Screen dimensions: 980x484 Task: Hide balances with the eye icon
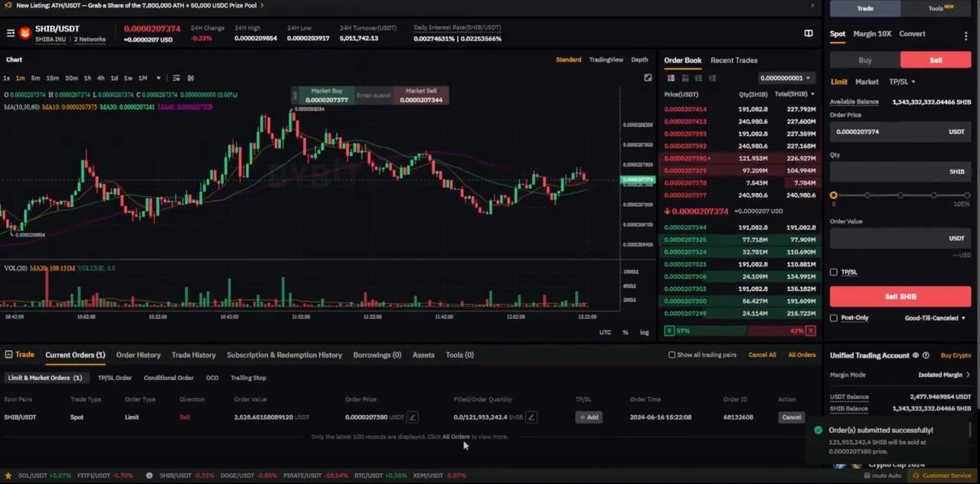916,355
